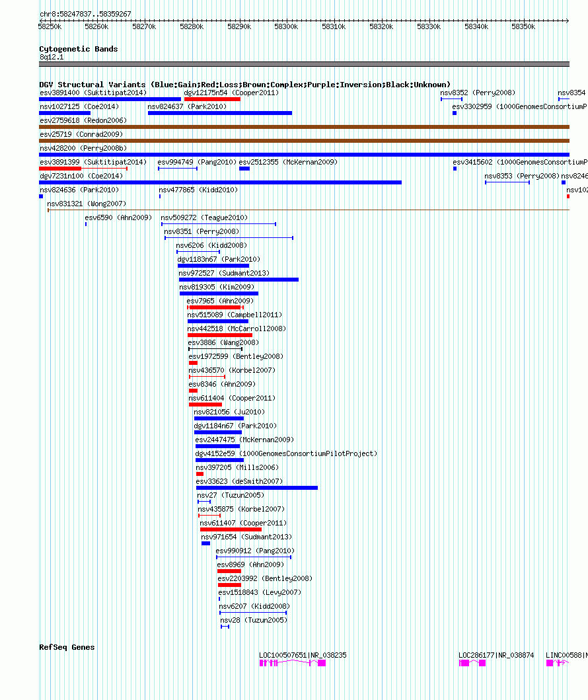This screenshot has height=700, width=588.
Task: Click the RefSeq Genes track title
Action: [67, 647]
